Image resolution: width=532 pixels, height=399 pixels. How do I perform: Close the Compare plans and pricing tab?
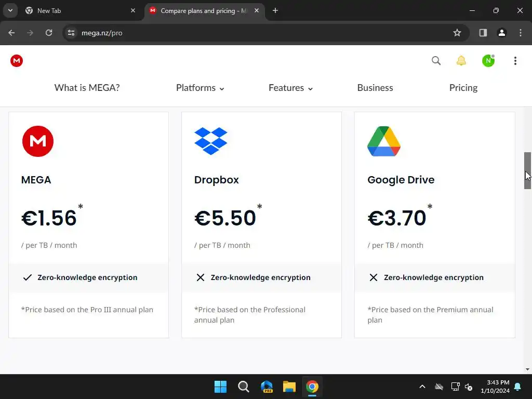pos(257,10)
